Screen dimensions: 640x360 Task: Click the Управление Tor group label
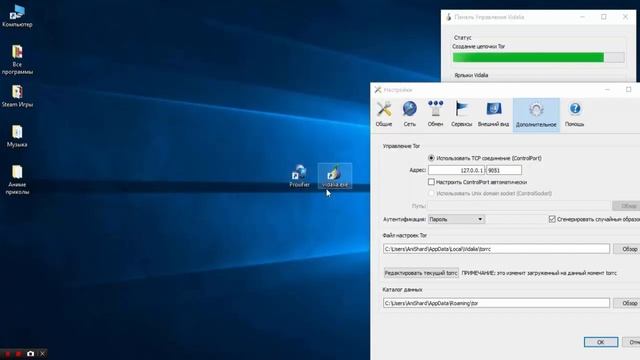click(401, 146)
